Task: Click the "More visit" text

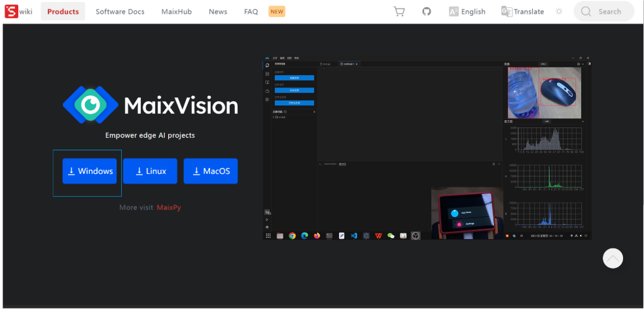Action: click(136, 208)
